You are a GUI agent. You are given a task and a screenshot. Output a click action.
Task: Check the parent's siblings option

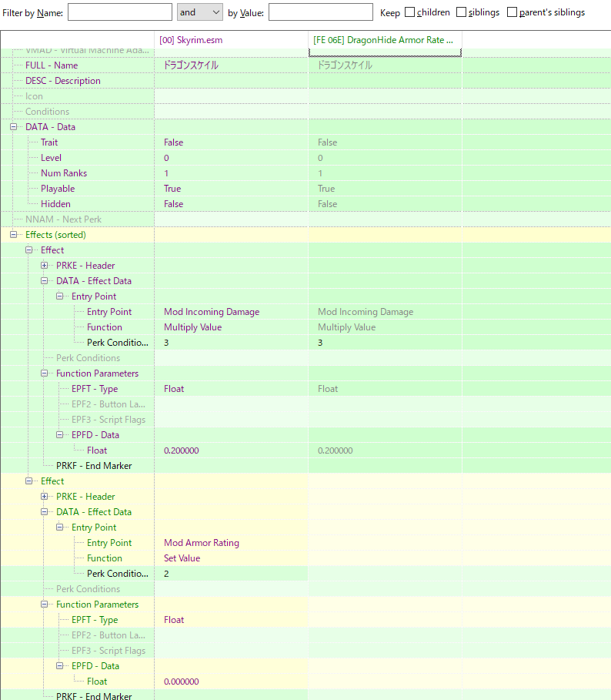click(511, 12)
